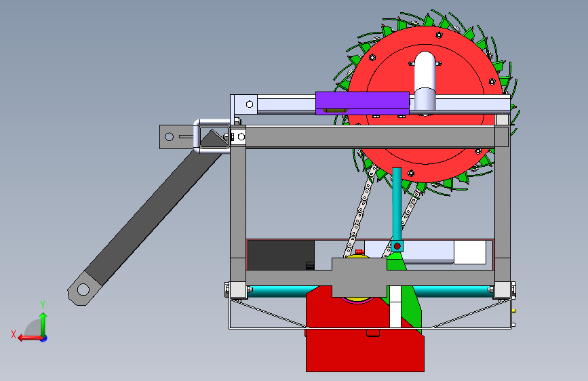Click the eyelet hole at the drawbar's lower end
Screen dimensions: 588x381
83,289
